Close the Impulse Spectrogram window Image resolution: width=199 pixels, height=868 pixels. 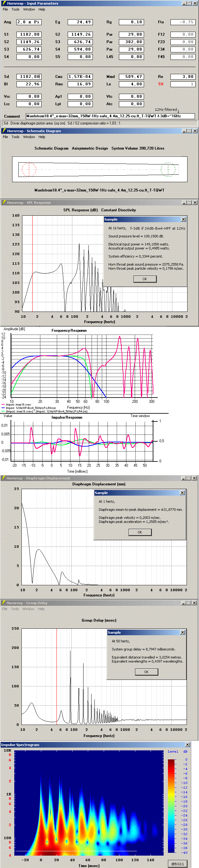(x=188, y=745)
